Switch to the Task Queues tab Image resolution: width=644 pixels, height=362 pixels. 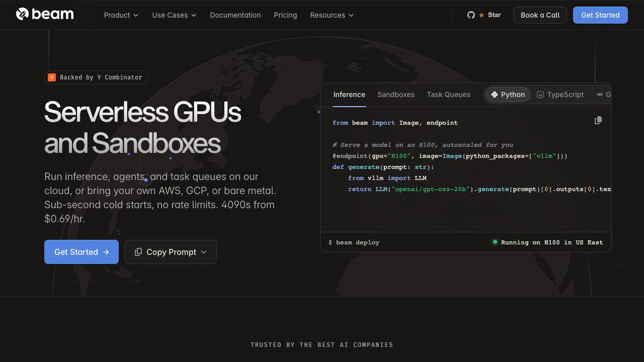pos(448,95)
